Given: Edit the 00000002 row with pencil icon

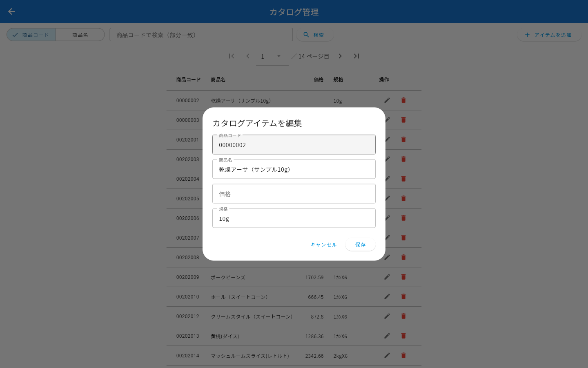Looking at the screenshot, I should (387, 100).
